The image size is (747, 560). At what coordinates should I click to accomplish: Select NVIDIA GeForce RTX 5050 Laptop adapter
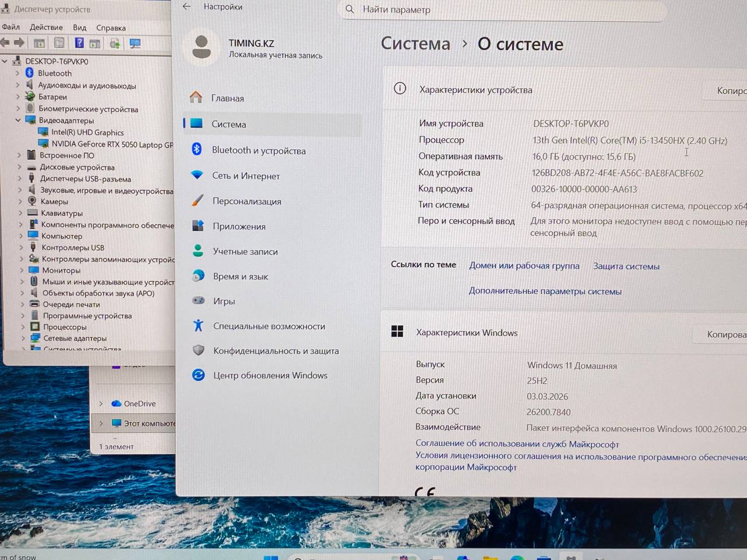(112, 144)
